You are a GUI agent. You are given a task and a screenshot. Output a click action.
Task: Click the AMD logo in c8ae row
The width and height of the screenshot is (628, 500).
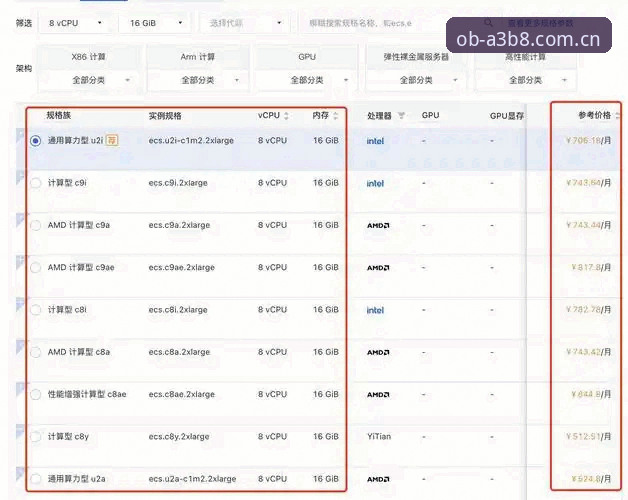click(x=378, y=395)
